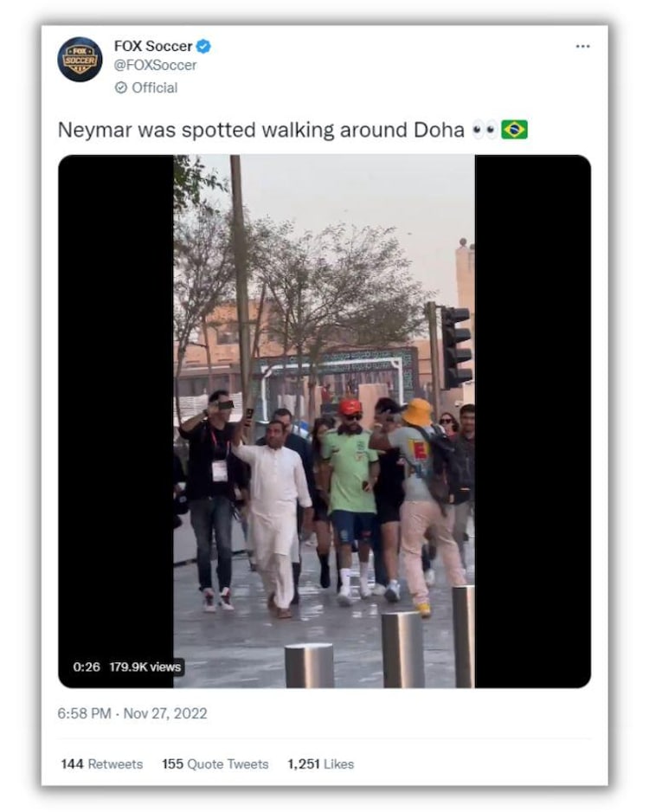649x812 pixels.
Task: View the 1,251 Likes list
Action: click(x=321, y=764)
